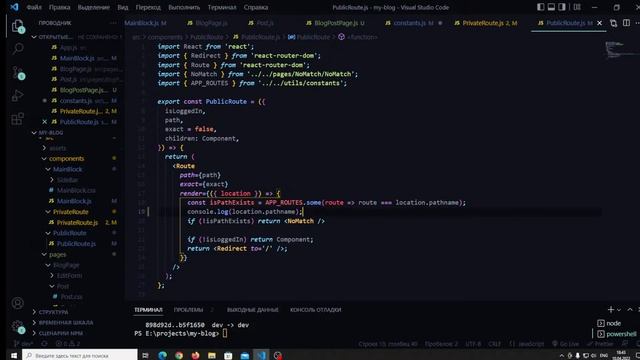Open the Вид menu

pyautogui.click(x=122, y=7)
